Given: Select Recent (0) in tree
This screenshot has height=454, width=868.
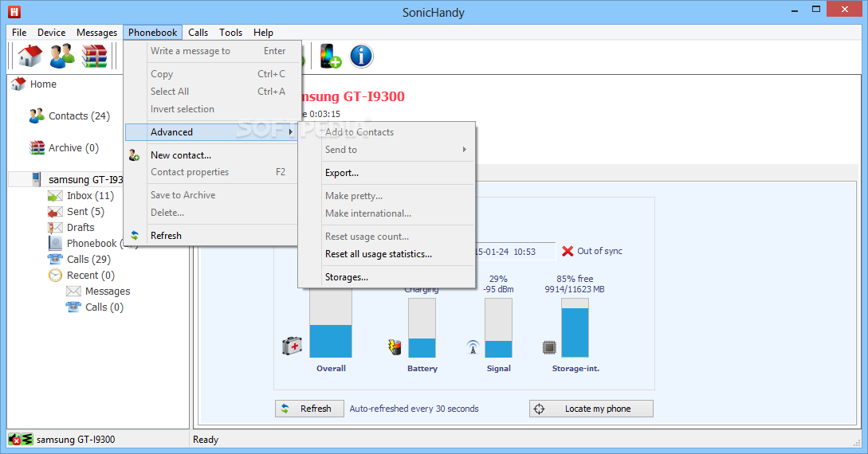Looking at the screenshot, I should coord(90,276).
